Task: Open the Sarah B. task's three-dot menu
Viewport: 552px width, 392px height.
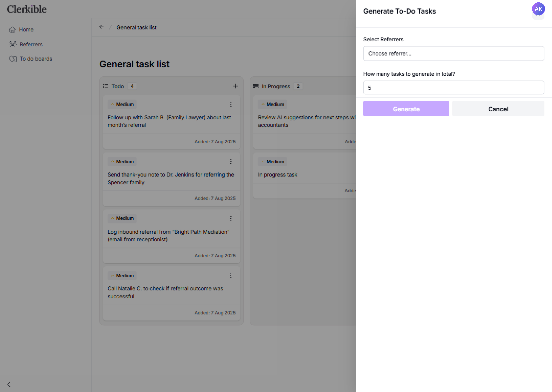Action: pos(231,105)
